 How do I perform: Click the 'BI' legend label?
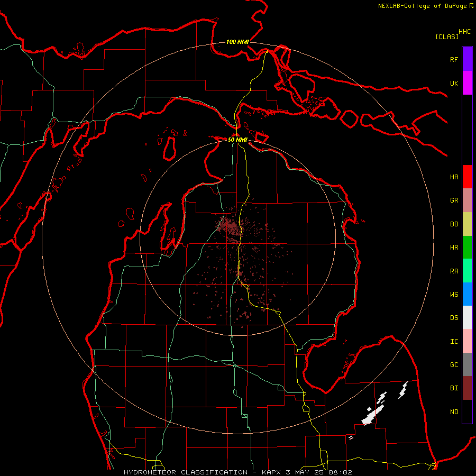[x=454, y=388]
